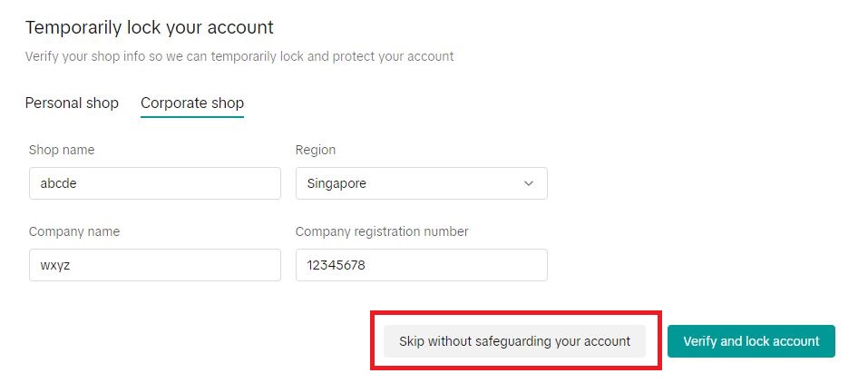Click the selected "Singapore" region value

click(x=336, y=183)
